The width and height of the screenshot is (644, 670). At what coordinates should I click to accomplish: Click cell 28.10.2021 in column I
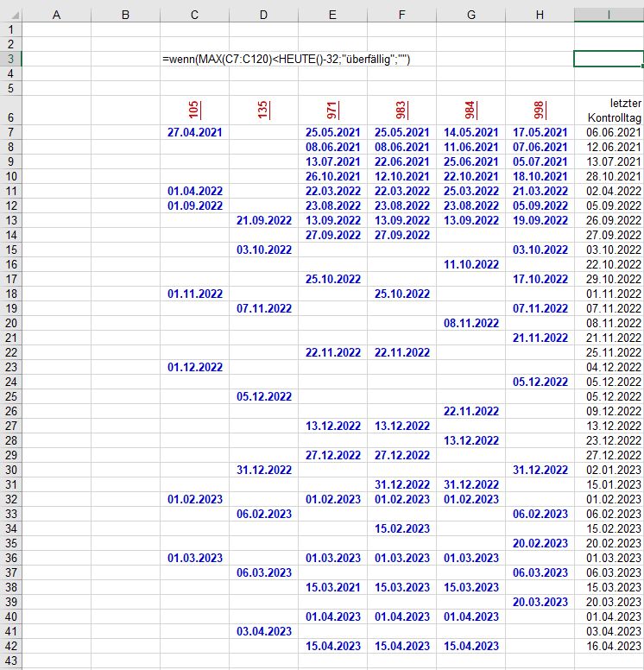(609, 176)
